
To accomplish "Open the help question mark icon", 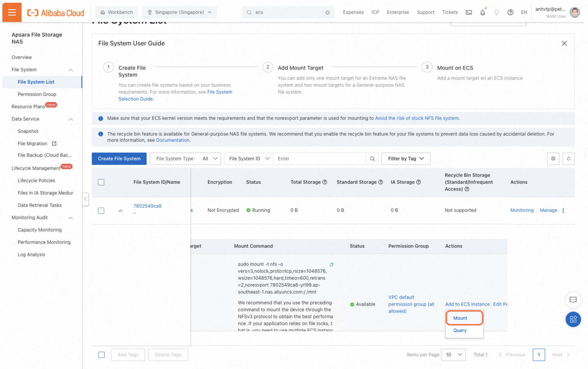I will click(510, 12).
